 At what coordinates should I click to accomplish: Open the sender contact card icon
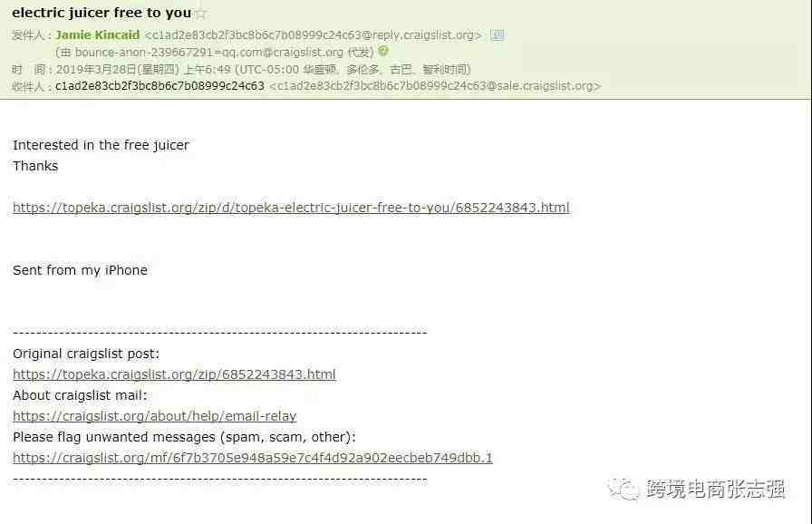[498, 35]
